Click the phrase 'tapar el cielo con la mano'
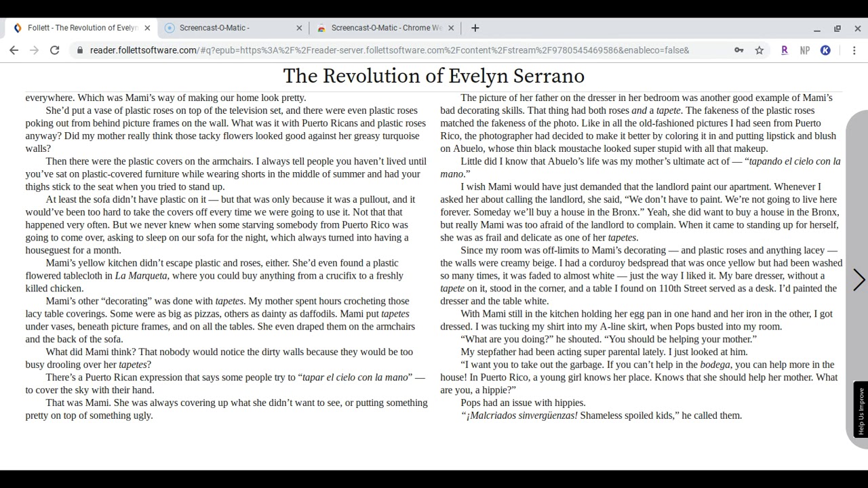868x488 pixels. 355,378
